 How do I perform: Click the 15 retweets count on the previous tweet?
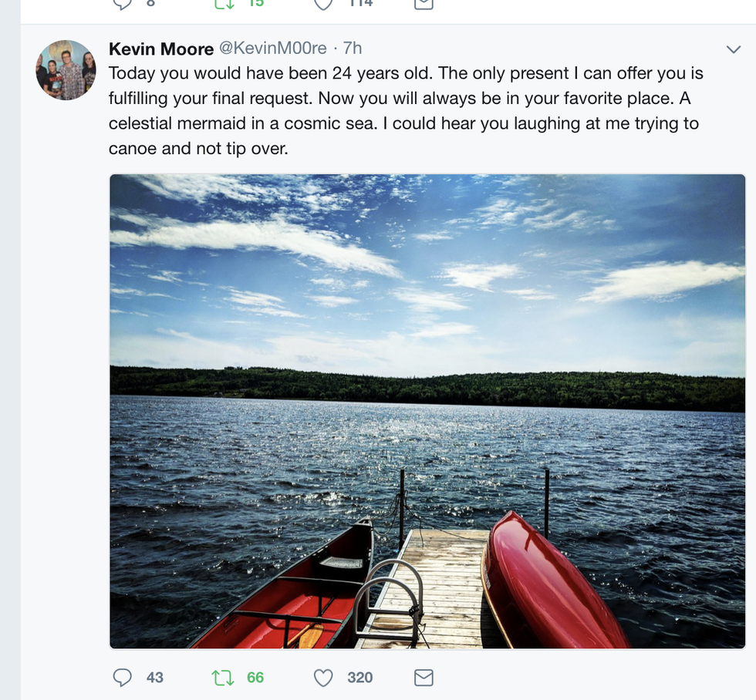255,3
